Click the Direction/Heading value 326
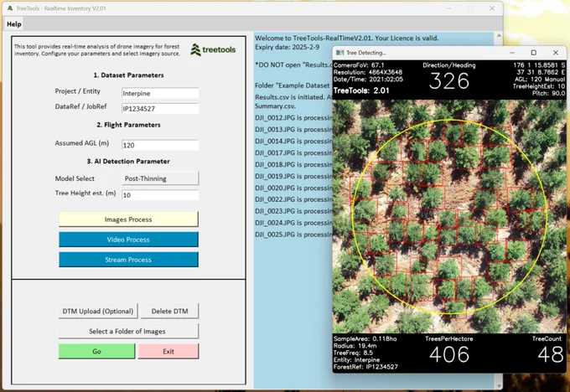This screenshot has width=570, height=392. 449,81
